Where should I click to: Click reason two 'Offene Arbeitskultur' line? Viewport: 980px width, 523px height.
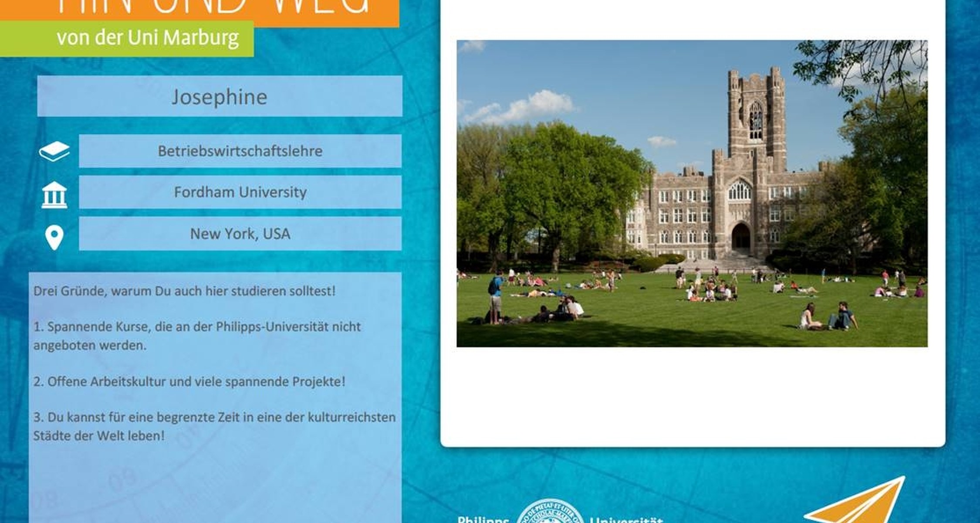click(189, 381)
